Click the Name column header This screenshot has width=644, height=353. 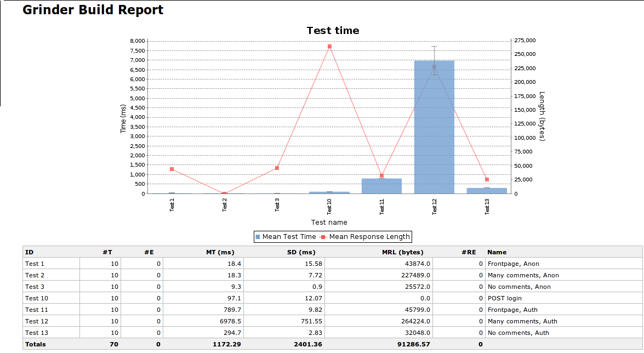tap(497, 252)
